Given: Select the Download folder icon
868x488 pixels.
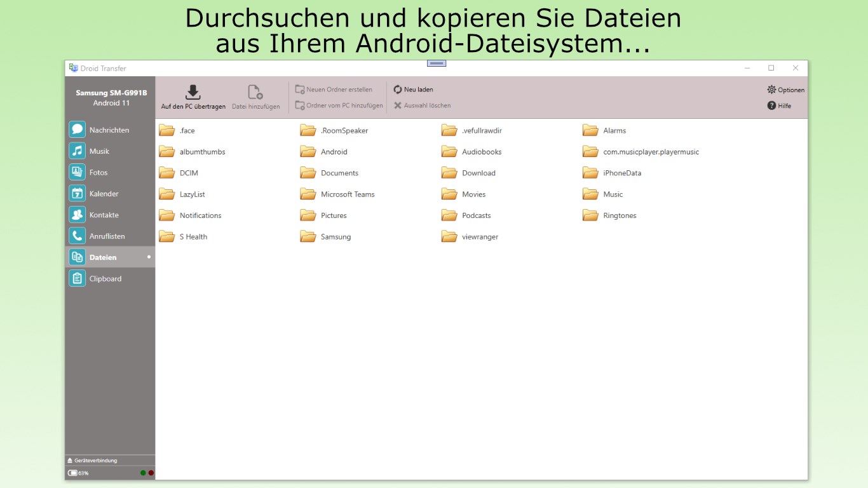Looking at the screenshot, I should click(449, 173).
